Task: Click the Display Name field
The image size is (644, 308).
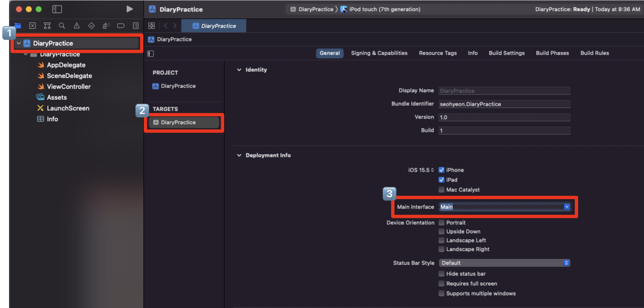Action: [x=504, y=91]
